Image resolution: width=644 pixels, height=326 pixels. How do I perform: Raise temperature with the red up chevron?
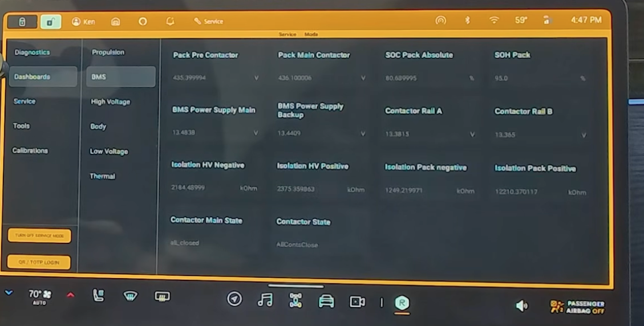(71, 295)
